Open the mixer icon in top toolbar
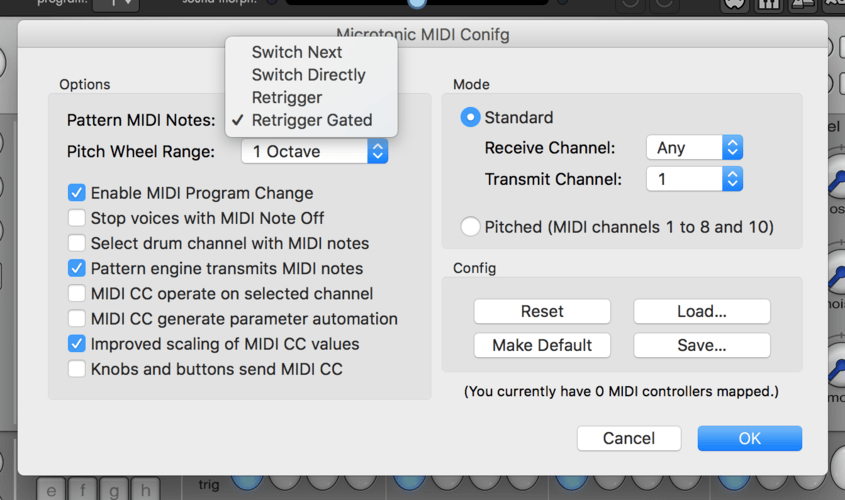845x500 pixels. 769,4
